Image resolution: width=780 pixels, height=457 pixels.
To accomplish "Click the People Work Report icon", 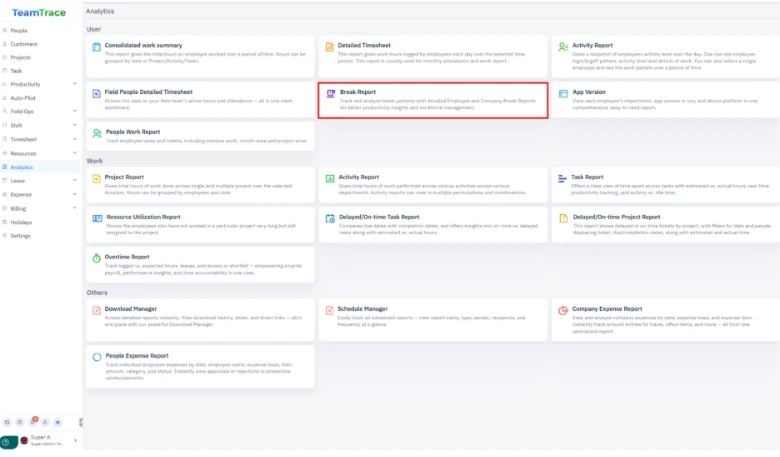I will coord(96,132).
